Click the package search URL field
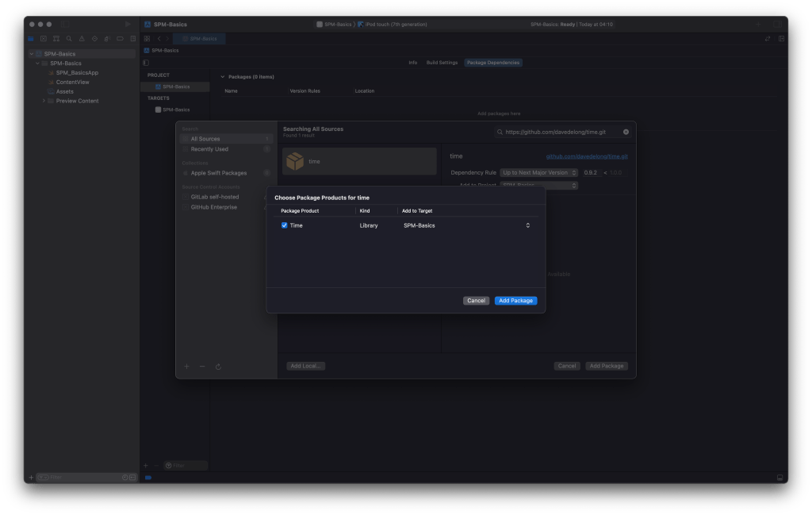 pyautogui.click(x=559, y=132)
